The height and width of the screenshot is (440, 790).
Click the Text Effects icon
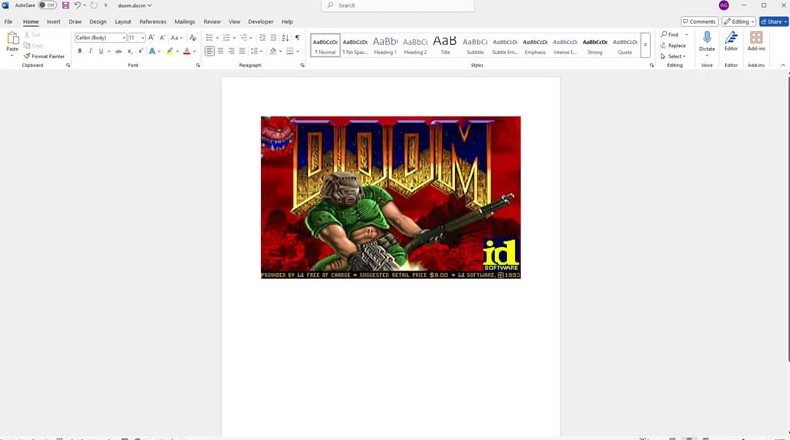[152, 51]
